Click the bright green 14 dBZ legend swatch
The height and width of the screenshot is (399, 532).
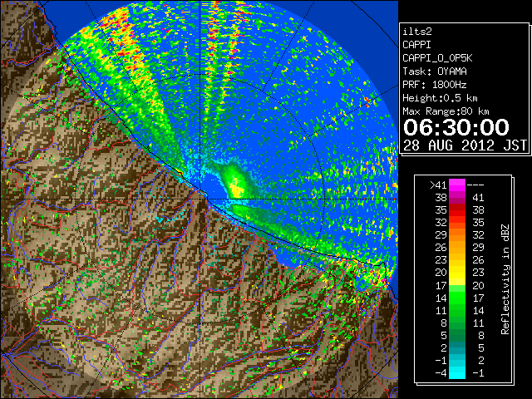pos(457,298)
